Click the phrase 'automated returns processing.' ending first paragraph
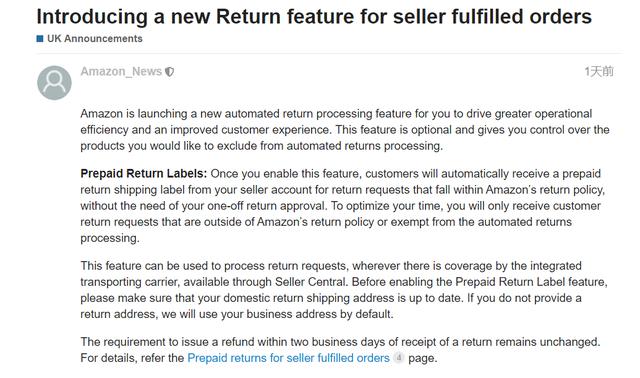The image size is (640, 378). tap(364, 146)
